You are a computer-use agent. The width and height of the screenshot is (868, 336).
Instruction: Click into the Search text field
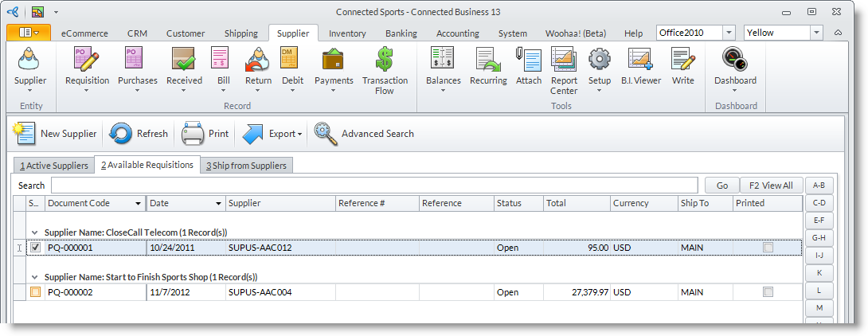[376, 186]
